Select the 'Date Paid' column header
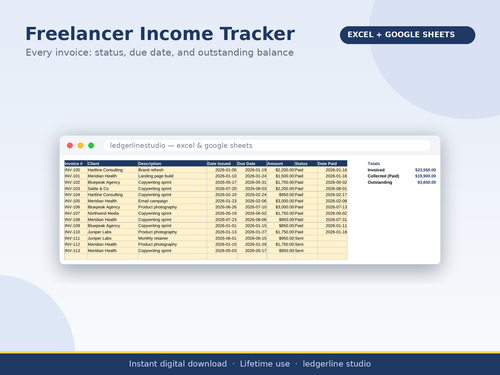The image size is (500, 375). click(x=332, y=163)
